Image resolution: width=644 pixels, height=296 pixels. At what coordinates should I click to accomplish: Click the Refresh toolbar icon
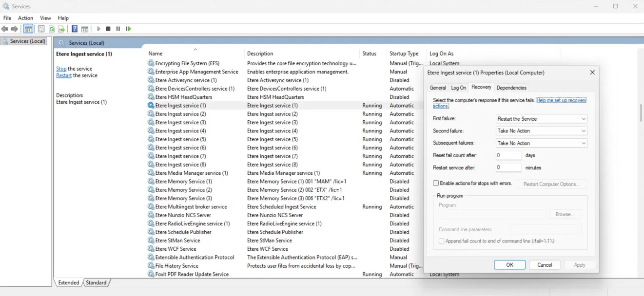(x=51, y=29)
